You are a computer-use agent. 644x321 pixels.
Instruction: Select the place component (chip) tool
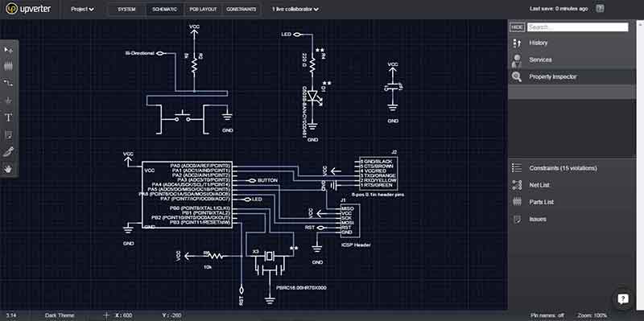[9, 66]
